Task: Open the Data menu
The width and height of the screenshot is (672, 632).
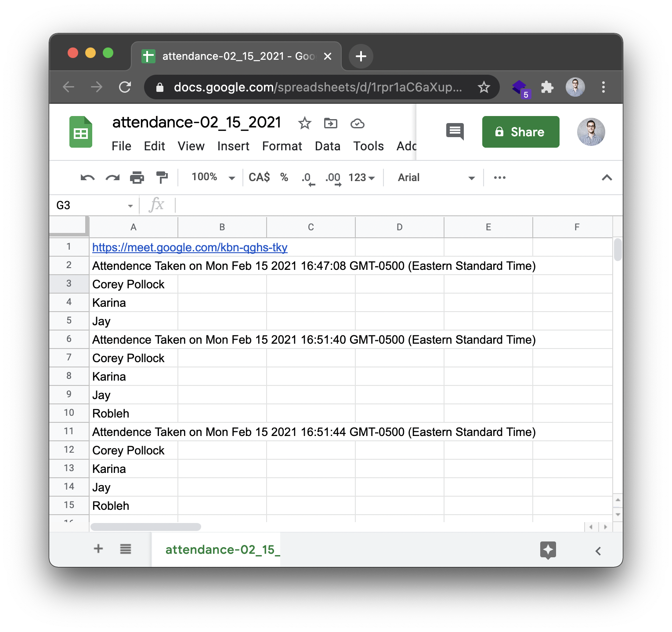Action: coord(328,146)
